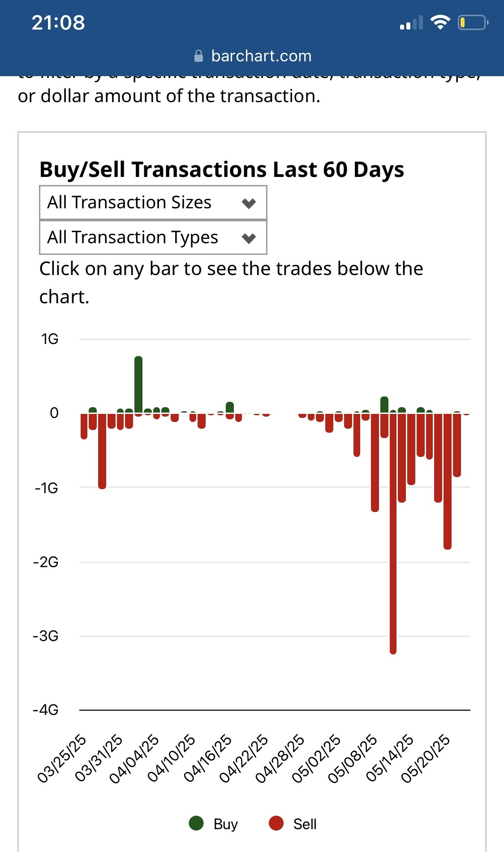Tap the cellular signal bars icon
504x852 pixels.
(411, 23)
